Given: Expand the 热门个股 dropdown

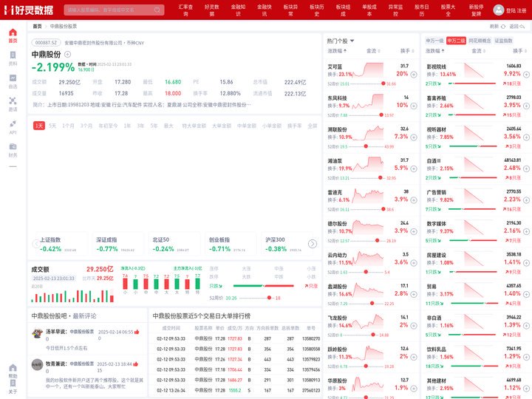Looking at the screenshot, I should [x=352, y=41].
